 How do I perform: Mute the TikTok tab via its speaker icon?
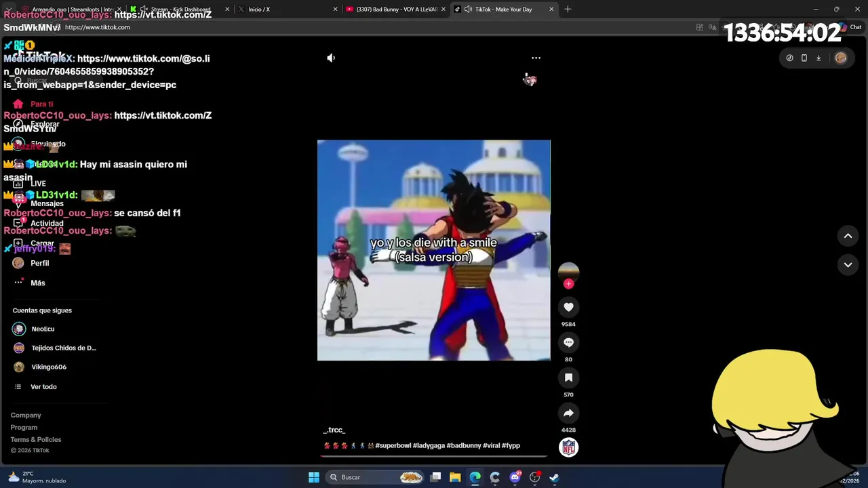[468, 9]
